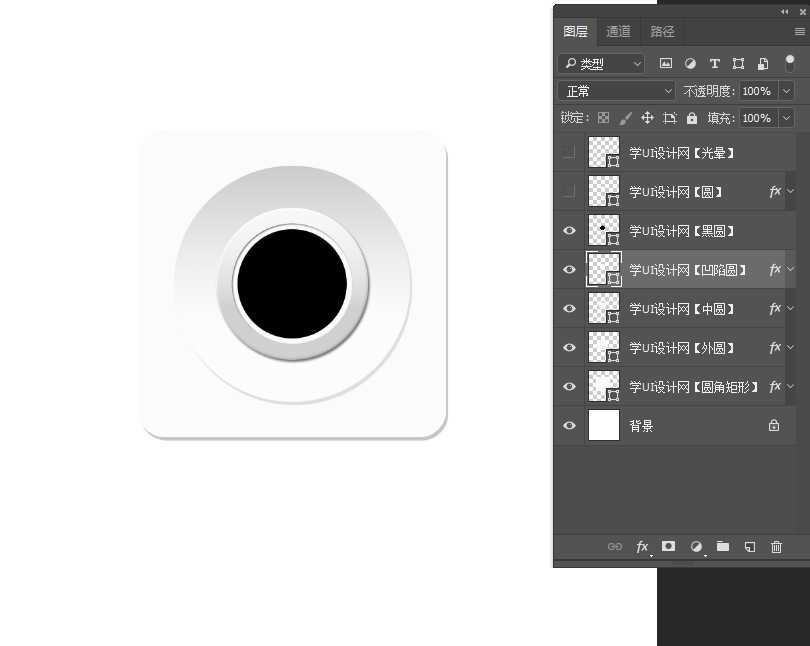Open the 类型 filter dropdown
Screen dimensions: 810x646
602,64
